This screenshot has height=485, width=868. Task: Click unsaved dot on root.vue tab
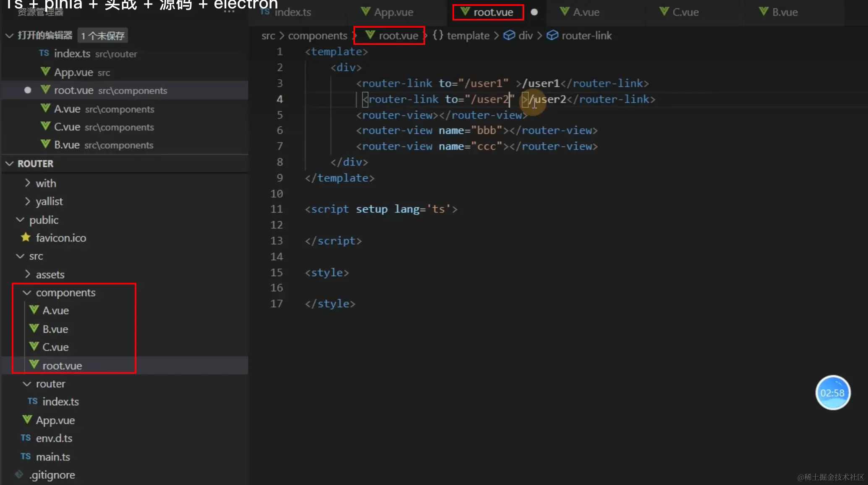point(534,12)
